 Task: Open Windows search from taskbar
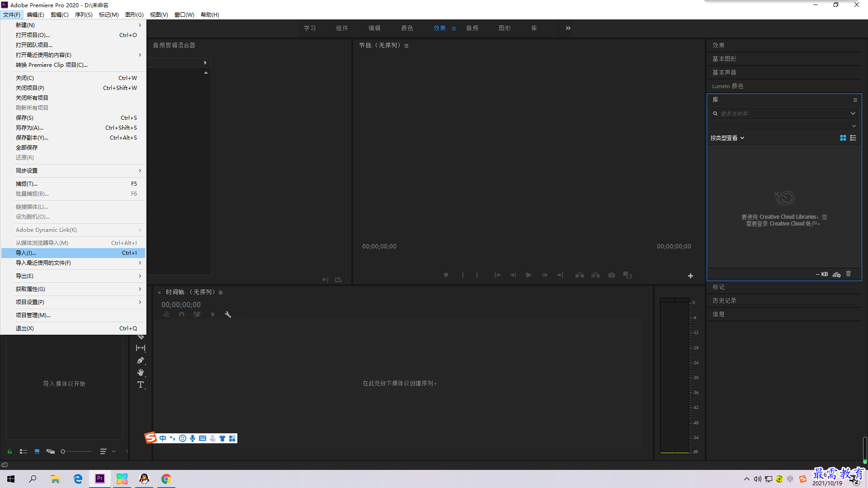pos(33,479)
